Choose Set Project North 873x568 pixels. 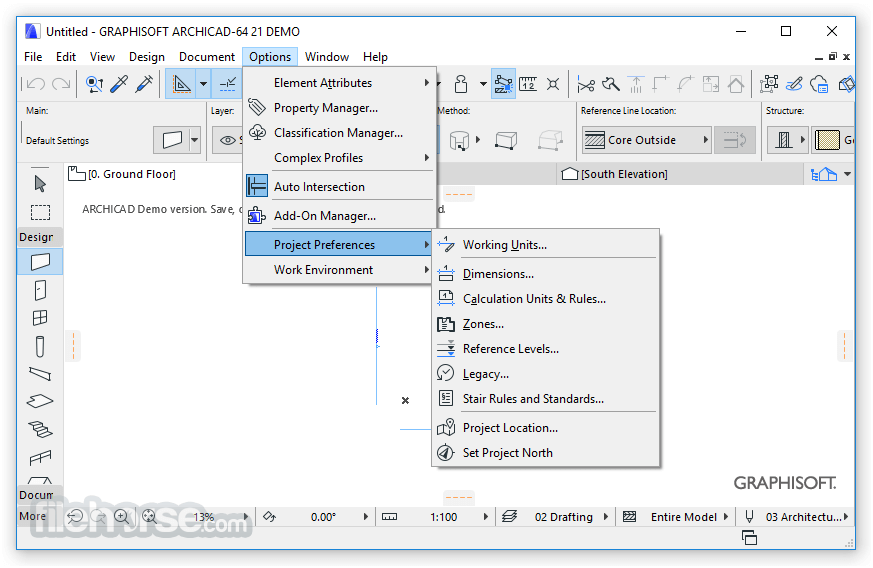click(546, 453)
